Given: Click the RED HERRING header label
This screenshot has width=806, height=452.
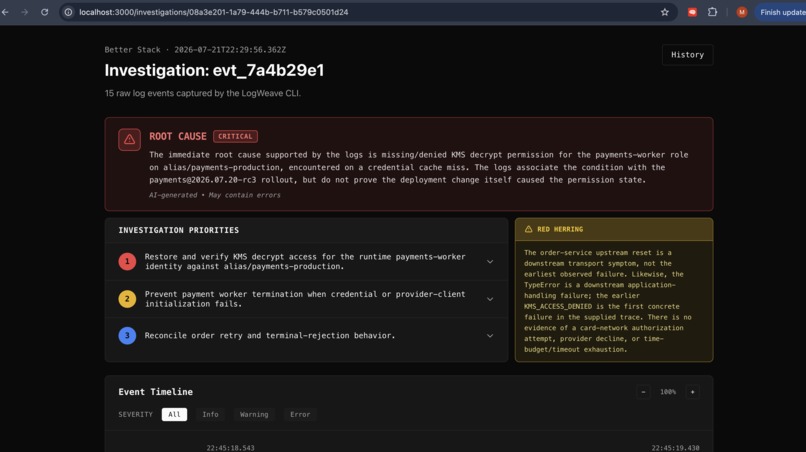Looking at the screenshot, I should pos(560,229).
